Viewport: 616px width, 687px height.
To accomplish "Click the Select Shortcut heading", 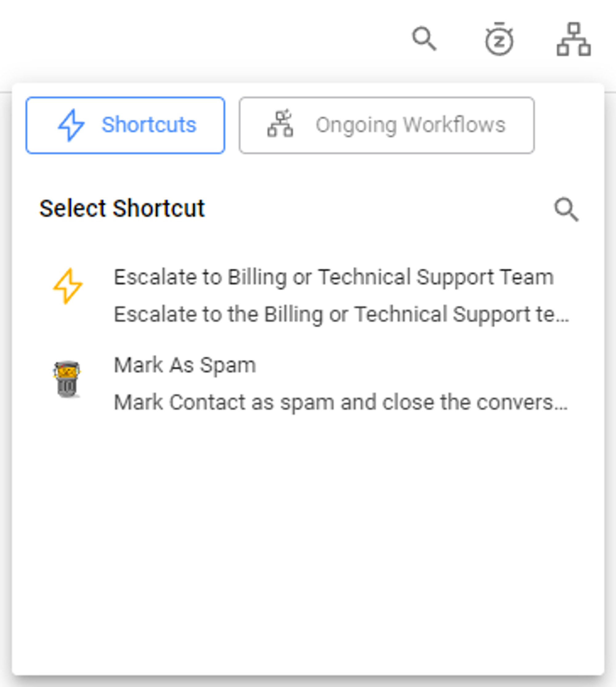I will 122,208.
